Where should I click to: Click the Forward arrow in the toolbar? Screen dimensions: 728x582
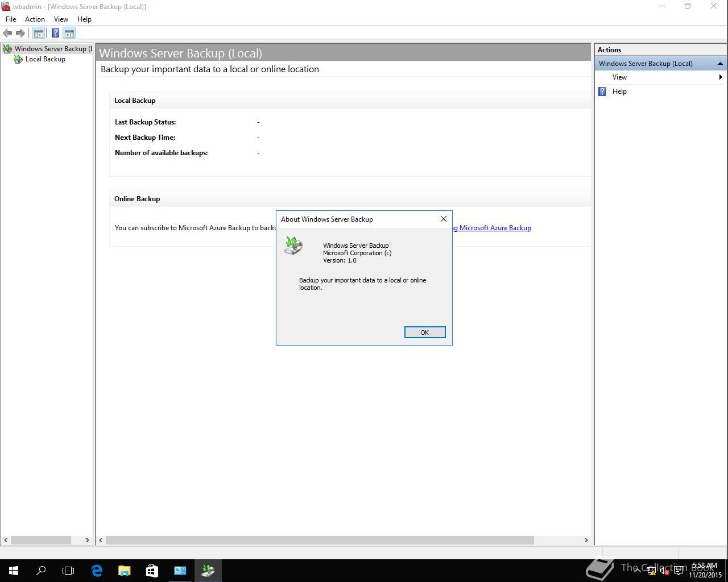(20, 33)
